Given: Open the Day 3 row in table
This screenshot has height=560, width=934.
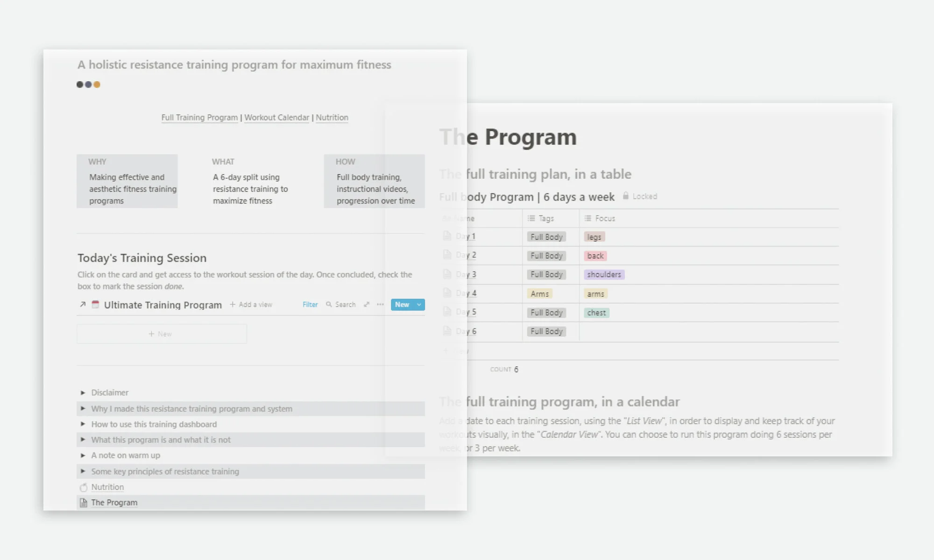Looking at the screenshot, I should click(x=473, y=274).
